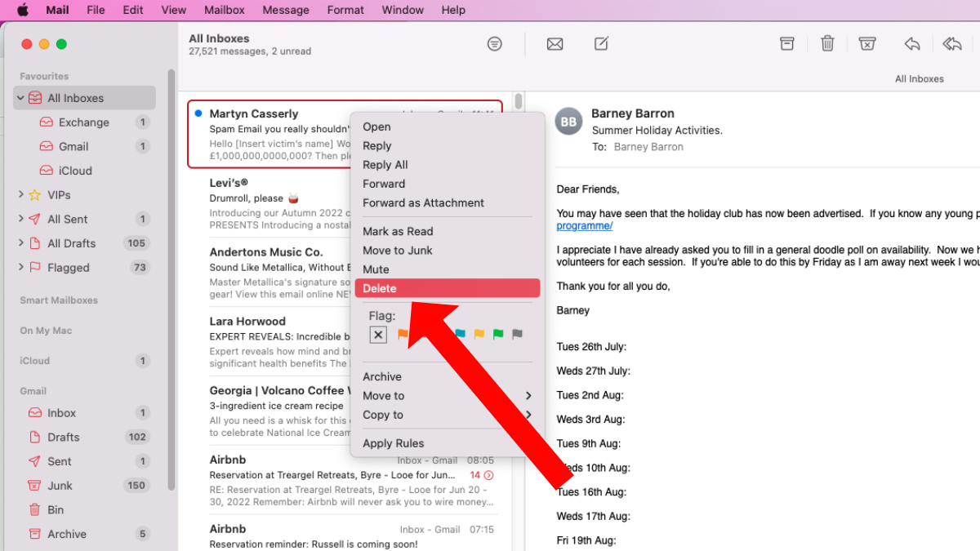Open the programme/ link in email

(584, 226)
